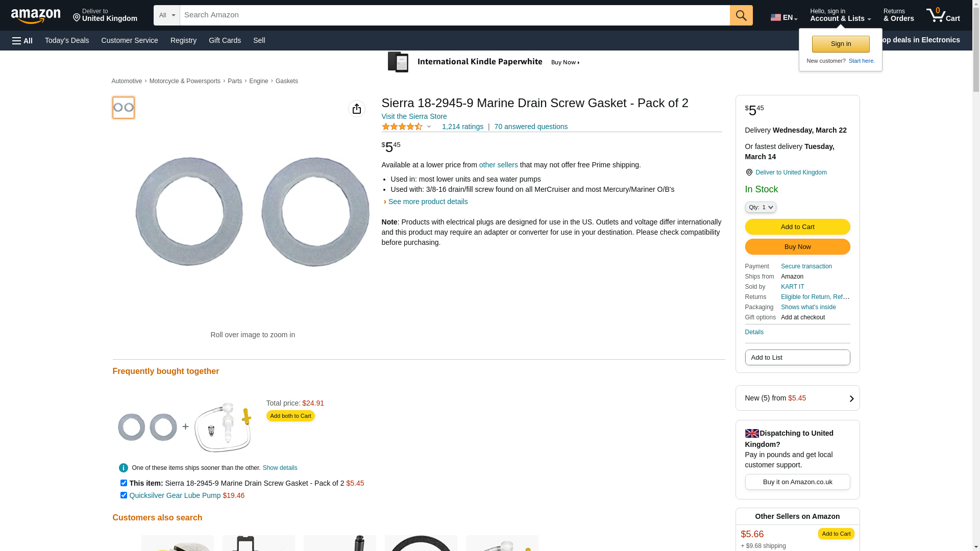Open the search category All dropdown

167,15
